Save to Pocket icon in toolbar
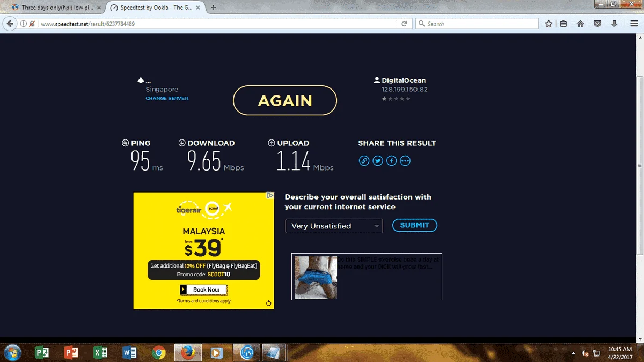The height and width of the screenshot is (362, 644). click(597, 24)
